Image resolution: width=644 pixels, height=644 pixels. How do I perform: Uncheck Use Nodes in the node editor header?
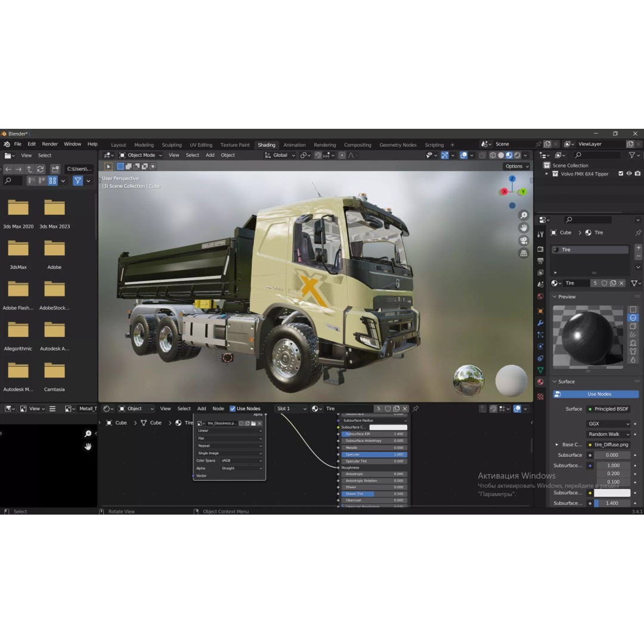(x=233, y=408)
